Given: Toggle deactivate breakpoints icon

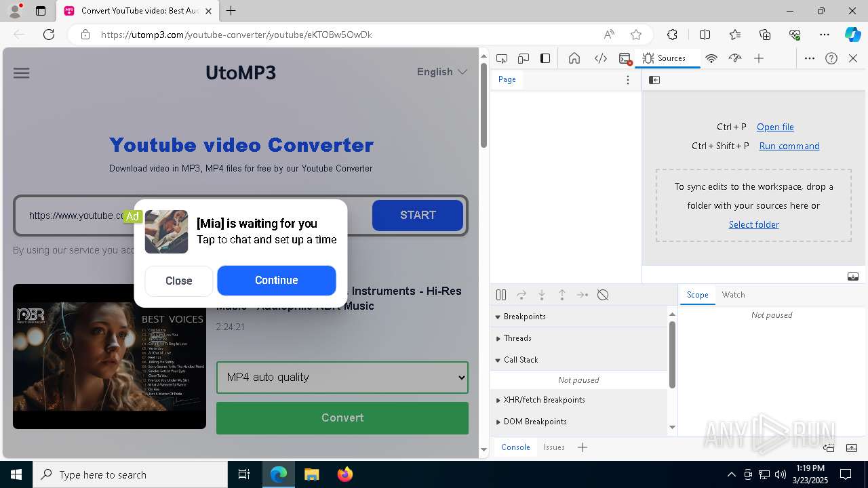Looking at the screenshot, I should click(x=603, y=295).
